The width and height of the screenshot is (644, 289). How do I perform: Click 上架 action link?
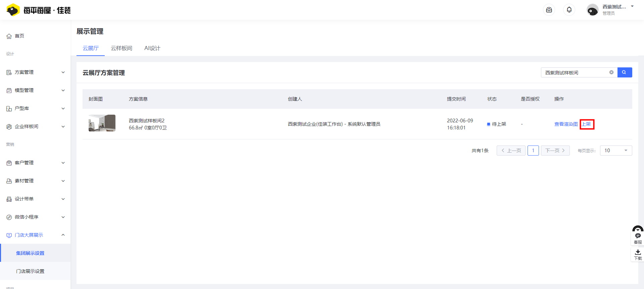[586, 124]
